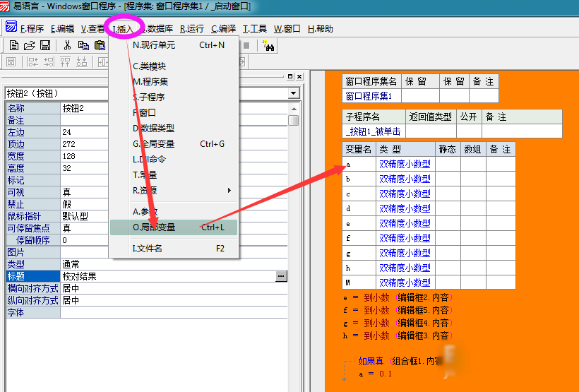The height and width of the screenshot is (392, 579).
Task: Click the Open folder toolbar icon
Action: [x=29, y=45]
